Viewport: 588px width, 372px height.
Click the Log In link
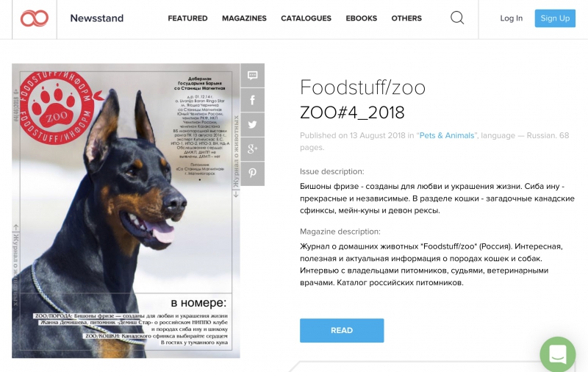pos(511,18)
